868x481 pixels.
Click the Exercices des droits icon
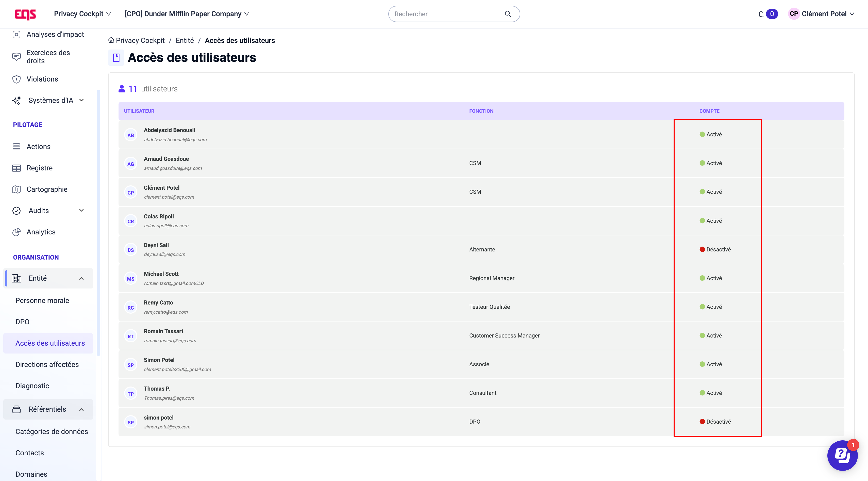[x=16, y=57]
